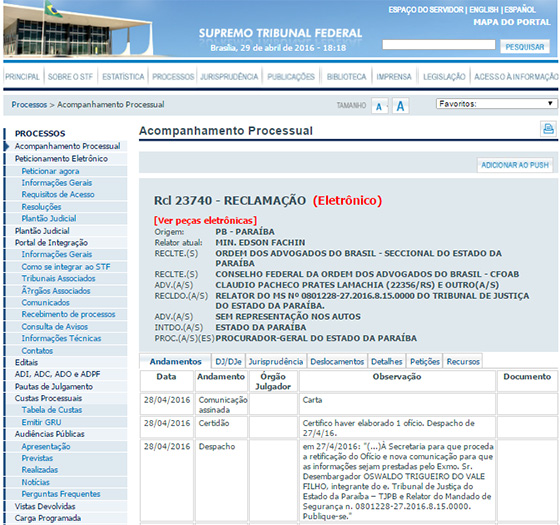Open Comunicados sidebar link
This screenshot has width=560, height=525.
45,302
